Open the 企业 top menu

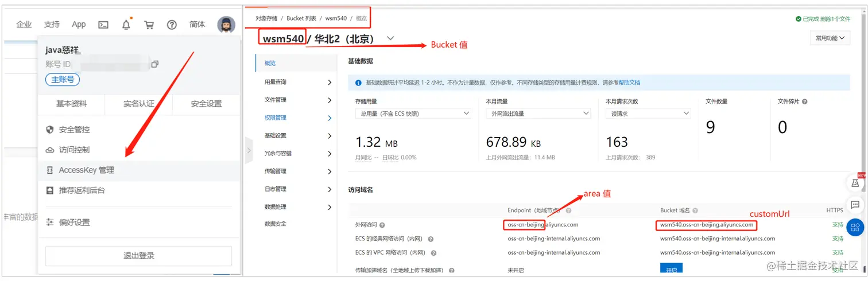click(x=24, y=25)
